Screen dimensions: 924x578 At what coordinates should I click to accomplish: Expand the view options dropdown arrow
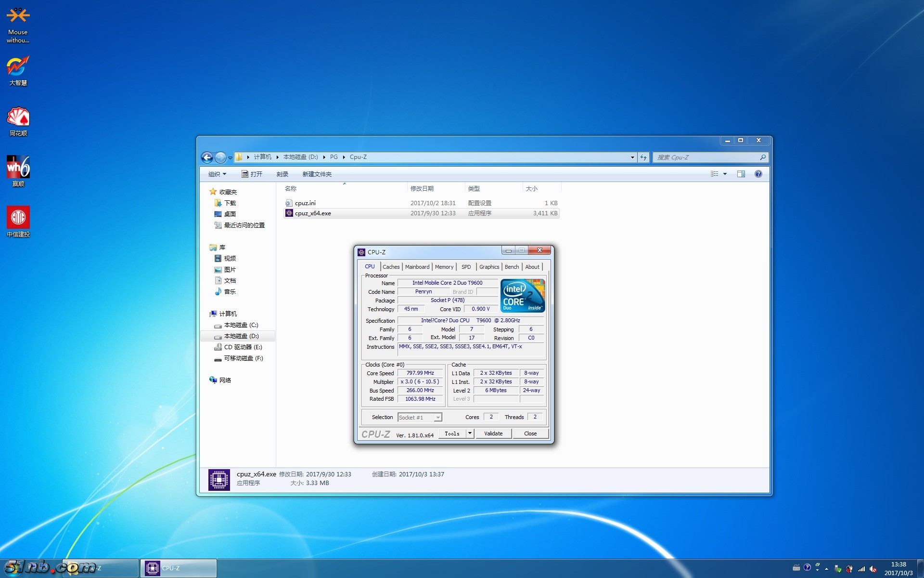coord(725,174)
